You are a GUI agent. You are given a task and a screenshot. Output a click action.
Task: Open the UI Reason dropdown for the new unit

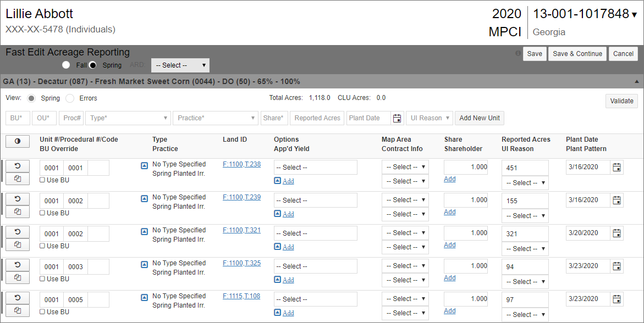tap(429, 118)
